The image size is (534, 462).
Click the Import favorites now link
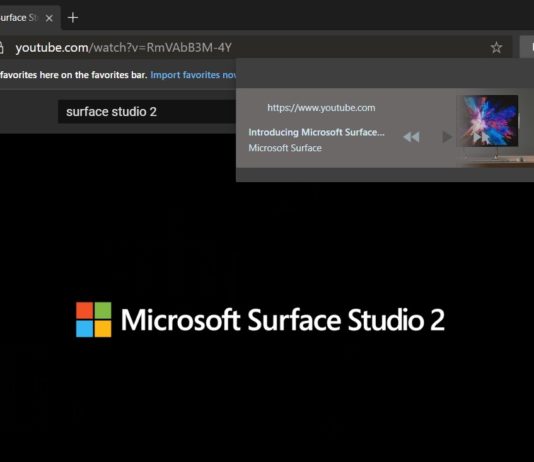click(x=193, y=75)
